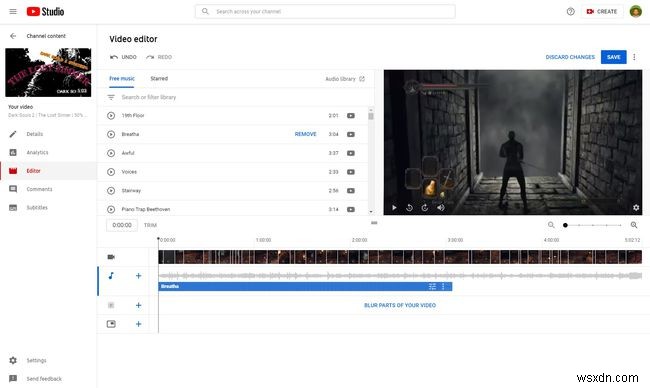This screenshot has height=388, width=650.
Task: Open Comments in the sidebar
Action: [x=48, y=189]
